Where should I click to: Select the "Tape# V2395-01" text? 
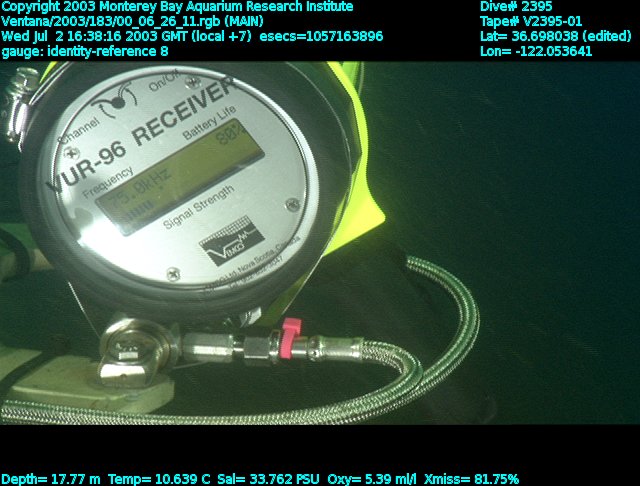pos(531,22)
